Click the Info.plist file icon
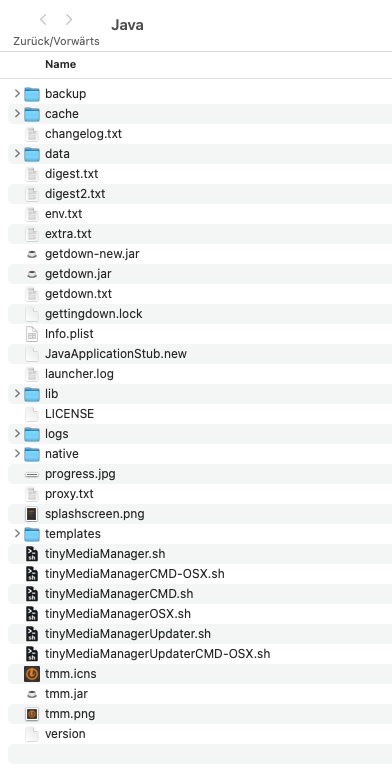The width and height of the screenshot is (392, 781). 32,334
